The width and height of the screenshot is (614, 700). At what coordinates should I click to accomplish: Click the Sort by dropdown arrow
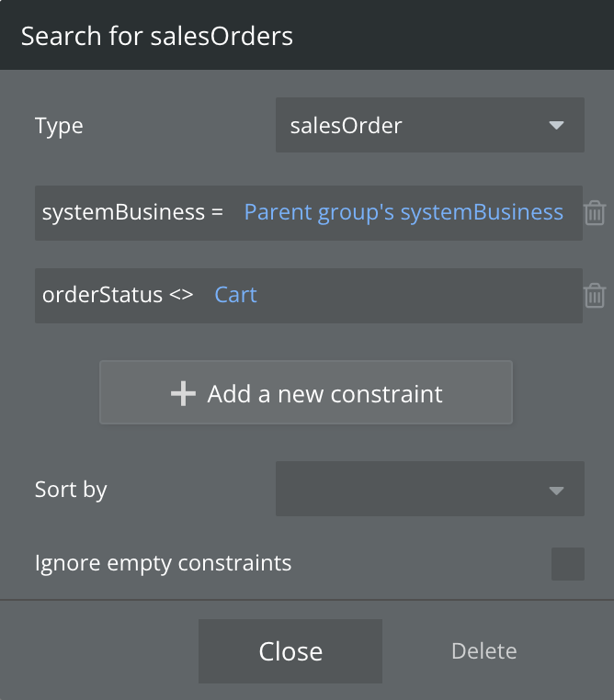click(556, 491)
